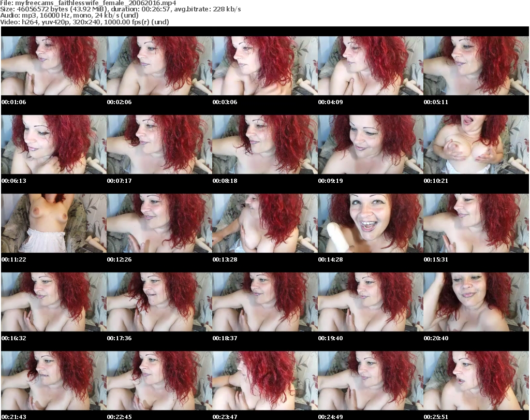Click the file name line ending in 20062016.mp4

coord(88,3)
